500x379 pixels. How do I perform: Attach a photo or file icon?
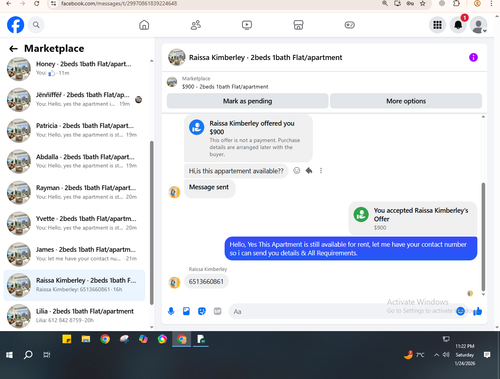point(186,311)
